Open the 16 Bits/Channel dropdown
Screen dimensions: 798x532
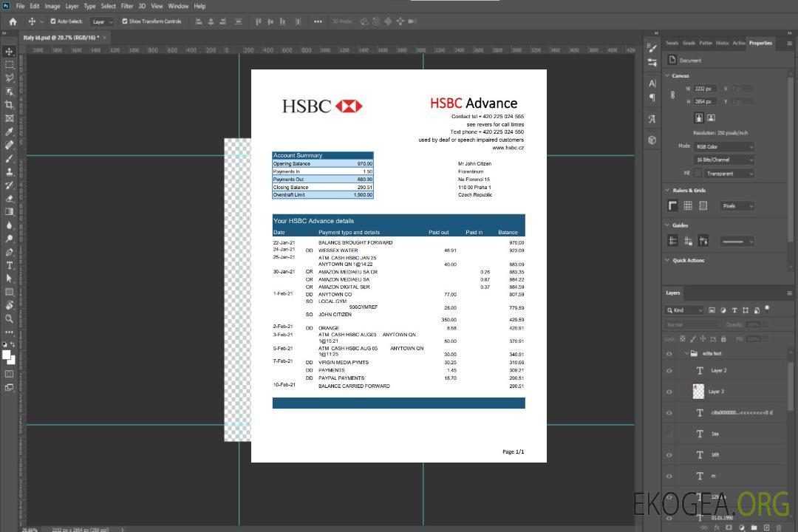pyautogui.click(x=724, y=160)
